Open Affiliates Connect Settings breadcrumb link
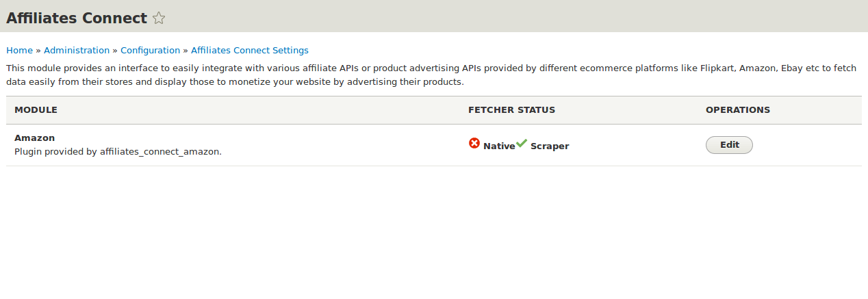This screenshot has width=868, height=299. tap(249, 50)
